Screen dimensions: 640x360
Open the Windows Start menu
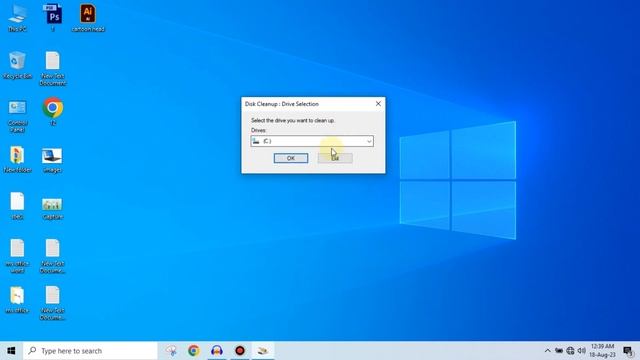[11, 351]
